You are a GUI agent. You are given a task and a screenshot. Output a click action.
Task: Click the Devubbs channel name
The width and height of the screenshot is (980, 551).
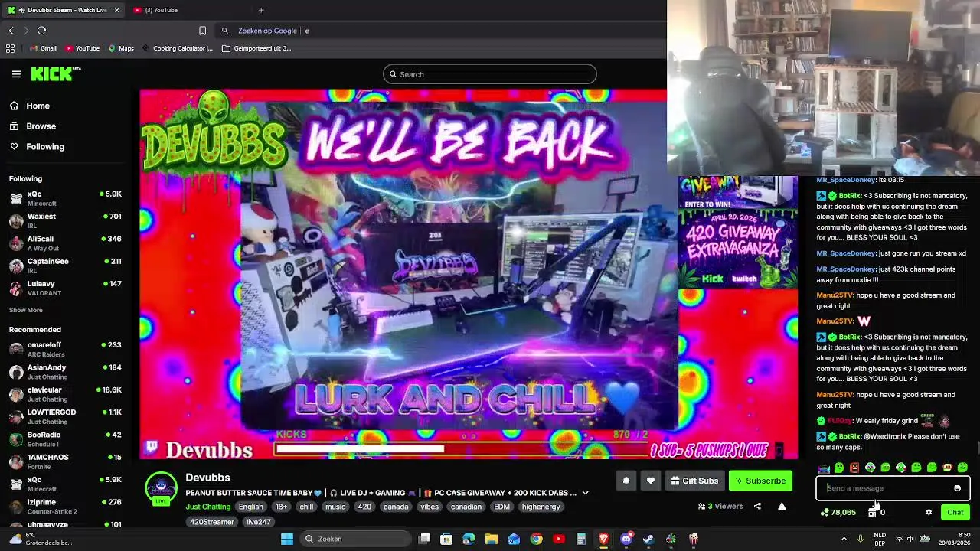(207, 478)
